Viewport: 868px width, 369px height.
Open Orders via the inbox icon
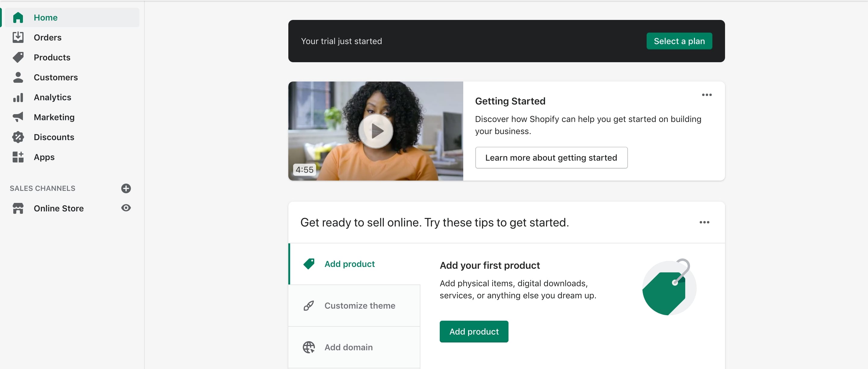[x=18, y=37]
